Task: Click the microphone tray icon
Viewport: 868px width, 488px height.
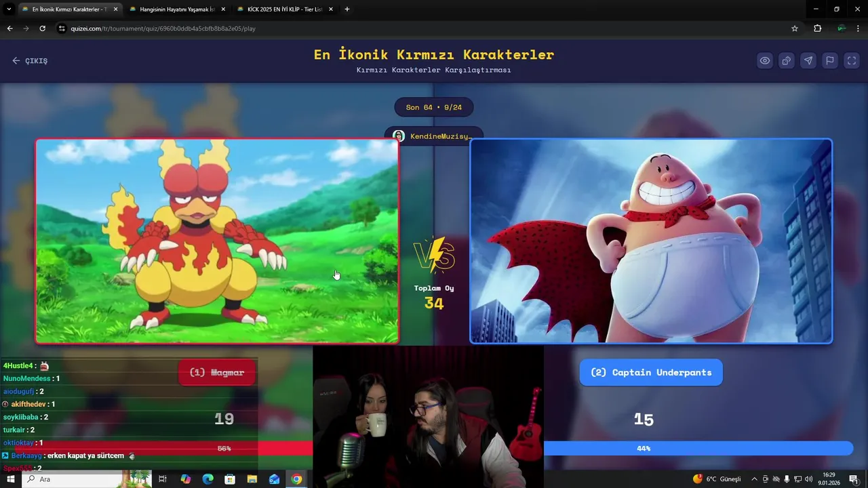Action: [x=787, y=479]
